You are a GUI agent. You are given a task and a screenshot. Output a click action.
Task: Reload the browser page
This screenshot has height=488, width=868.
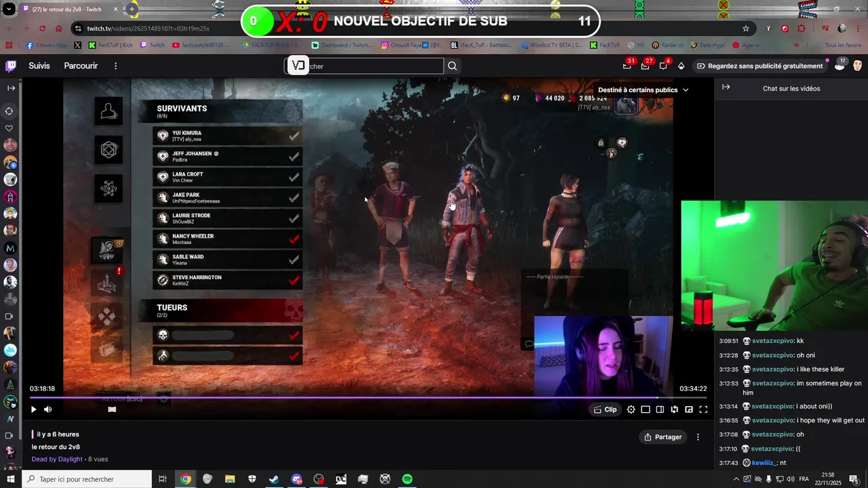click(43, 28)
